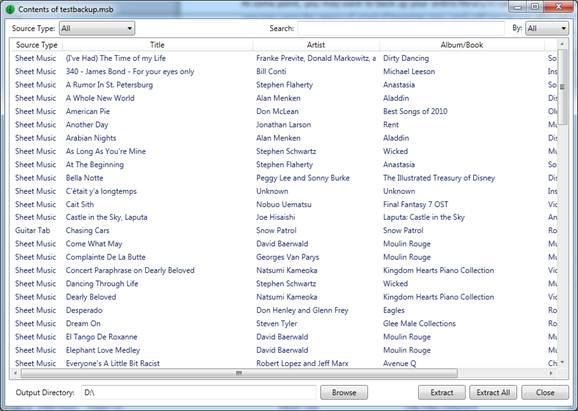The image size is (578, 411).
Task: Click album "The Illustrated Treasury of Disney"
Action: (439, 178)
